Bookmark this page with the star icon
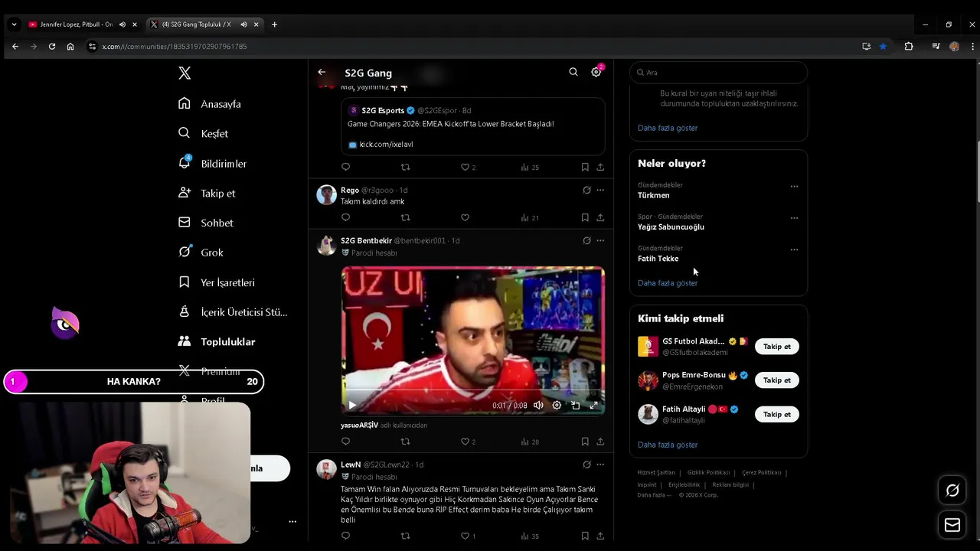Viewport: 980px width, 551px height. (883, 47)
